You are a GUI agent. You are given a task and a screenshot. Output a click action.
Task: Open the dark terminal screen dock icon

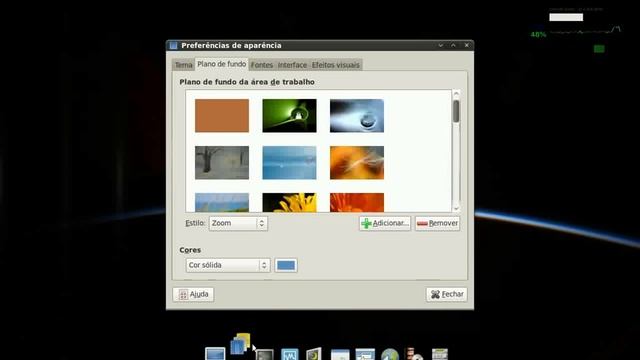[265, 355]
